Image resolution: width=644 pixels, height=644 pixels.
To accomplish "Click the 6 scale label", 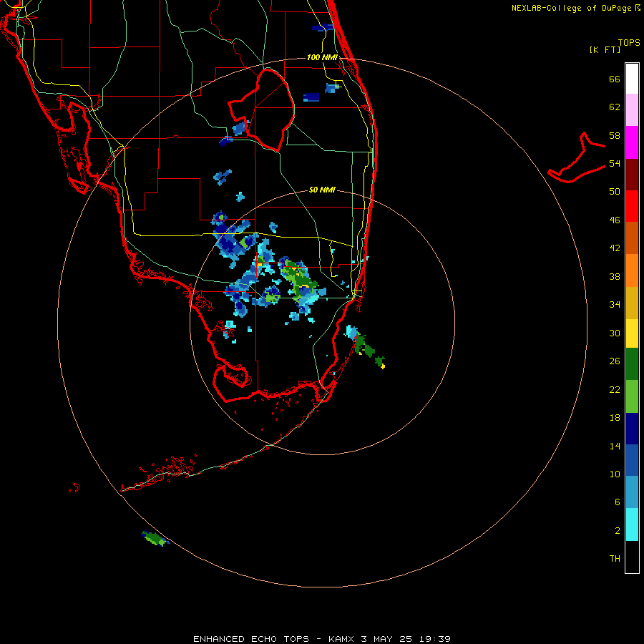I will [618, 502].
